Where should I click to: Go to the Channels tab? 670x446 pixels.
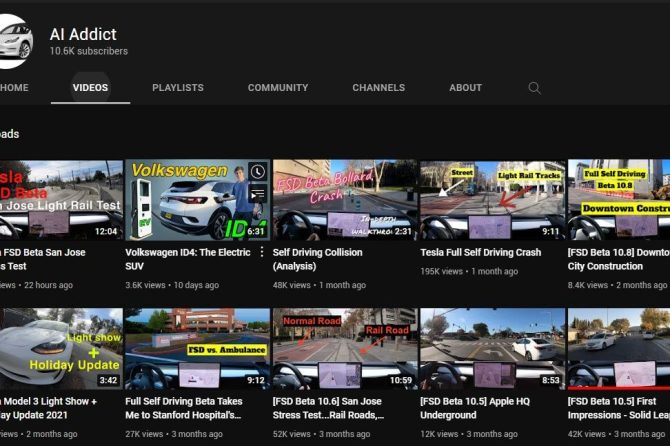click(x=378, y=88)
